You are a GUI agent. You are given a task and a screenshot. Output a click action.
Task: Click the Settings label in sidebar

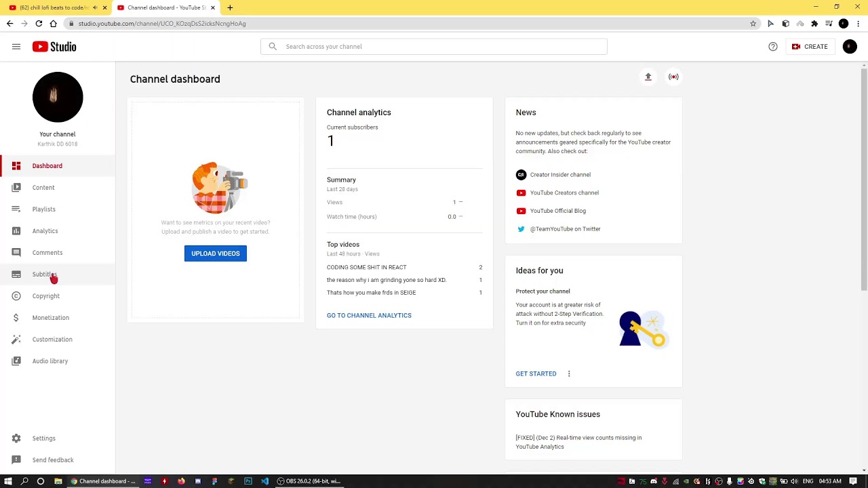[44, 439]
